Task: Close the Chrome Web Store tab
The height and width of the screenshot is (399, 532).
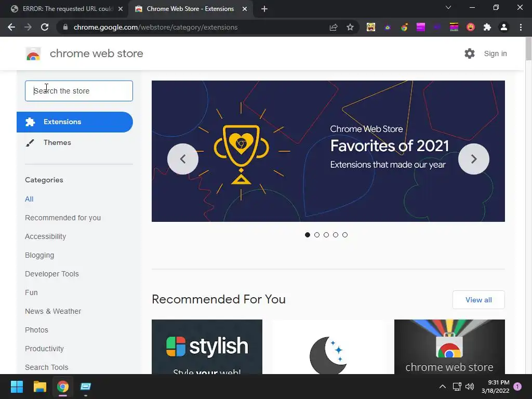Action: tap(245, 9)
